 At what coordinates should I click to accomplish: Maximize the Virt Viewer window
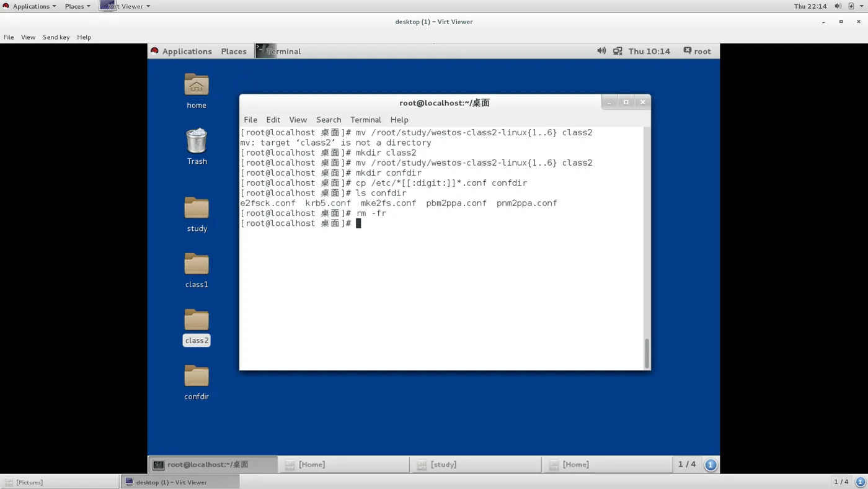click(x=841, y=22)
